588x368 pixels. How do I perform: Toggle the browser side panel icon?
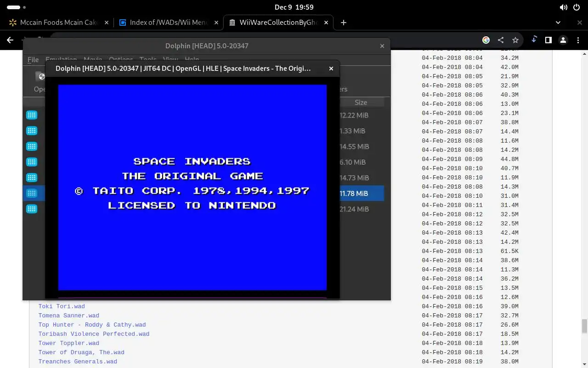pyautogui.click(x=548, y=40)
